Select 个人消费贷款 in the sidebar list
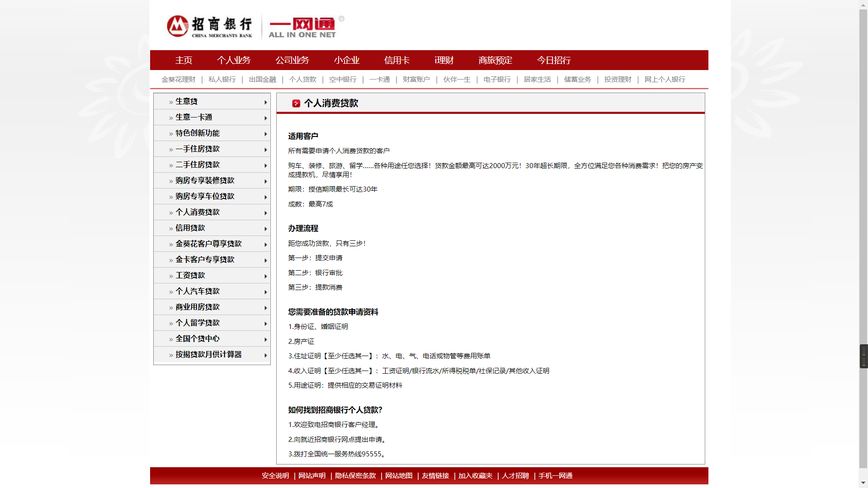This screenshot has width=868, height=488. pos(198,212)
